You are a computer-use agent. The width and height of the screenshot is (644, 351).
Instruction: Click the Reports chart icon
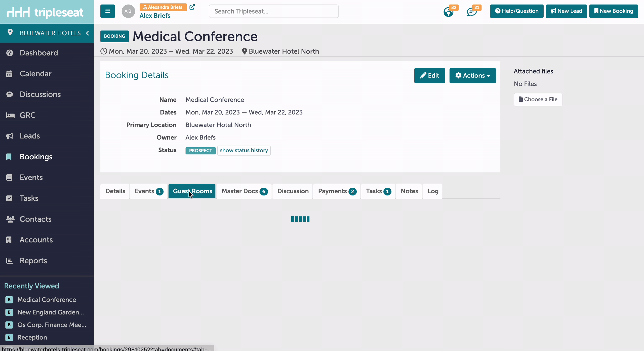[x=9, y=261]
